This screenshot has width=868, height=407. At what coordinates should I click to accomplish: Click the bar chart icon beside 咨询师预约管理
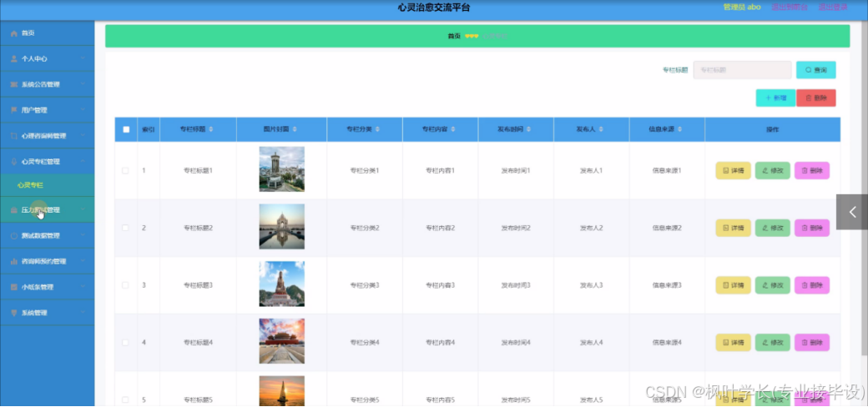[x=14, y=262]
